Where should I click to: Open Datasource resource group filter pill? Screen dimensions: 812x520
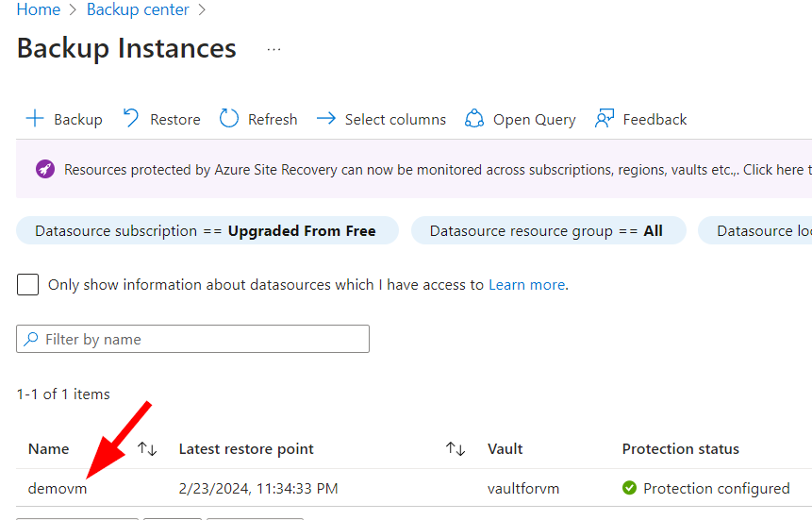pyautogui.click(x=547, y=231)
